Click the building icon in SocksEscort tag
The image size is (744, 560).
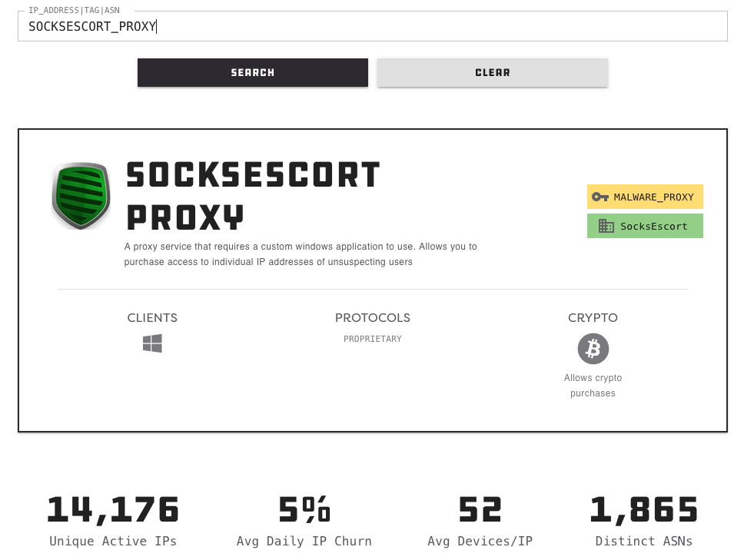606,227
